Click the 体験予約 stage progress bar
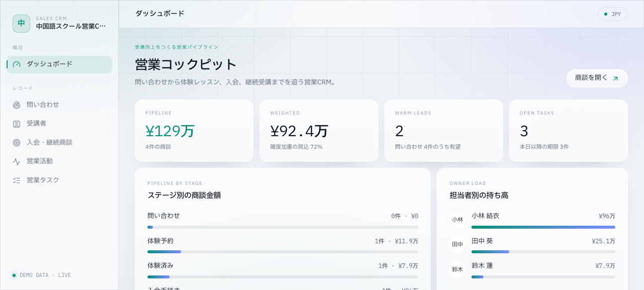This screenshot has height=290, width=644. pyautogui.click(x=283, y=251)
